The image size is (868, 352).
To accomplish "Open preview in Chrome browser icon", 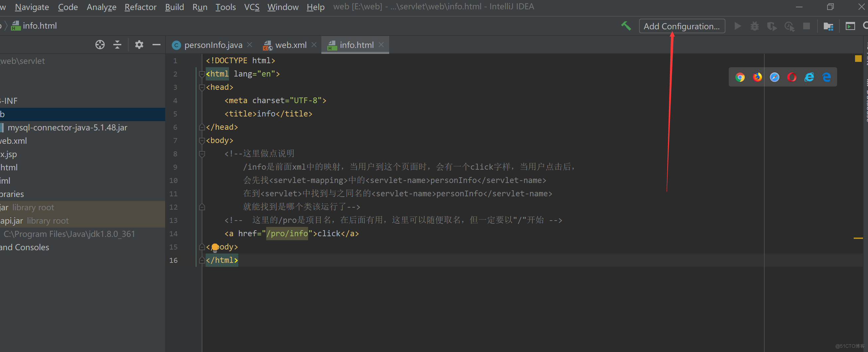I will pos(740,77).
